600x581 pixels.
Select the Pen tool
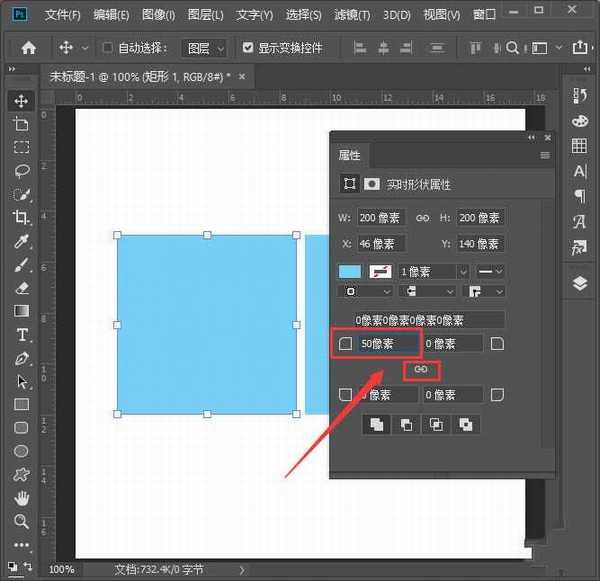click(21, 358)
